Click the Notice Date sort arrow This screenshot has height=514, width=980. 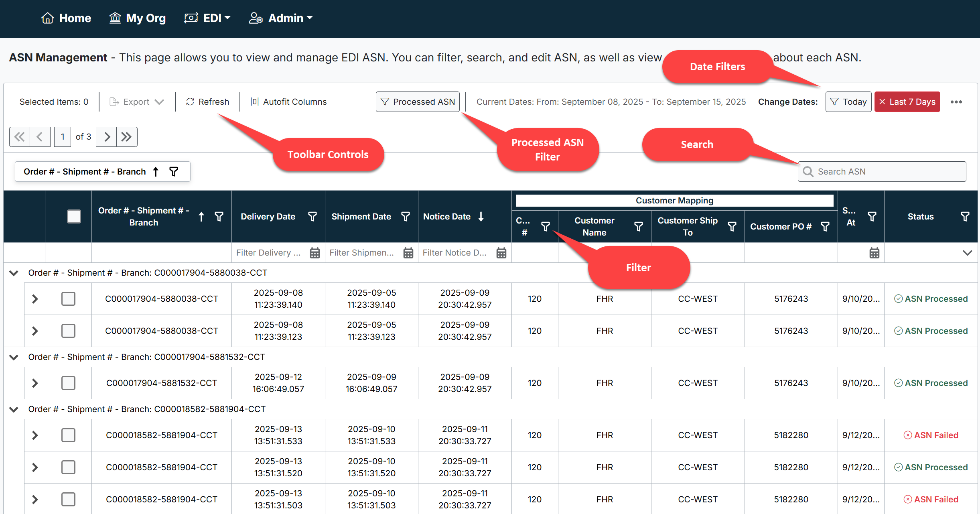481,217
